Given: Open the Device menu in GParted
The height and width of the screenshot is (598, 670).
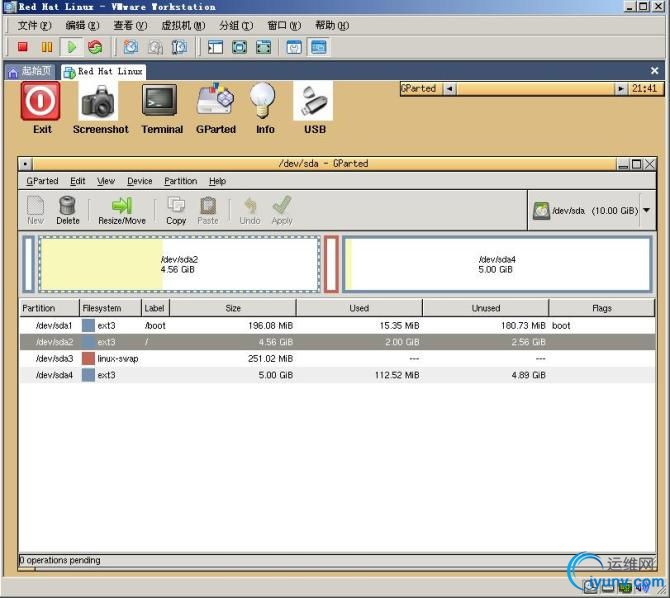Looking at the screenshot, I should click(140, 181).
